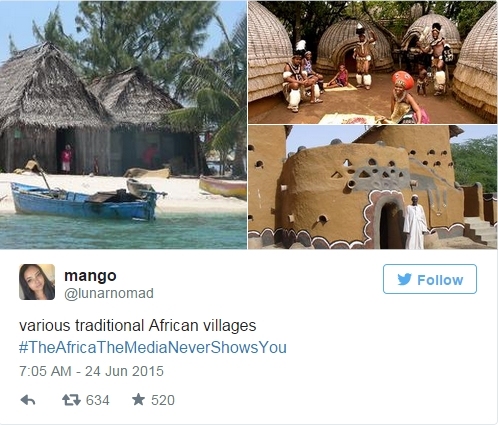Enlarge the beach thatched huts photo

(123, 125)
